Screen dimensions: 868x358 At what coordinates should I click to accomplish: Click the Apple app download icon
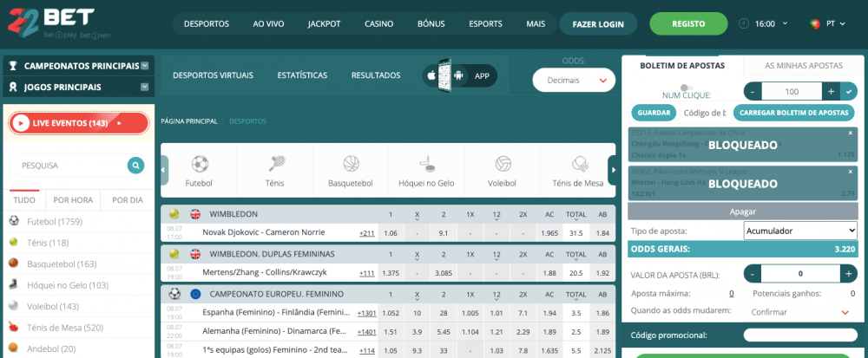click(x=431, y=76)
